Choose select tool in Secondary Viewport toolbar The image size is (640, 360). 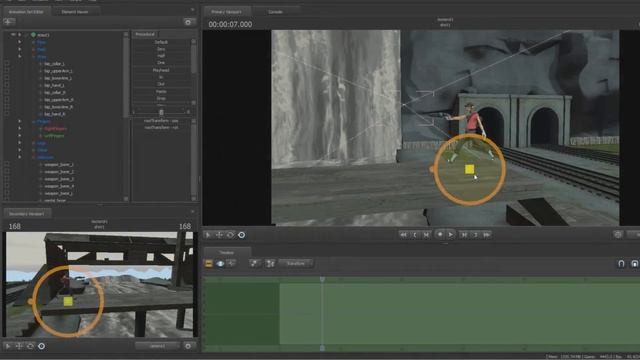point(8,346)
